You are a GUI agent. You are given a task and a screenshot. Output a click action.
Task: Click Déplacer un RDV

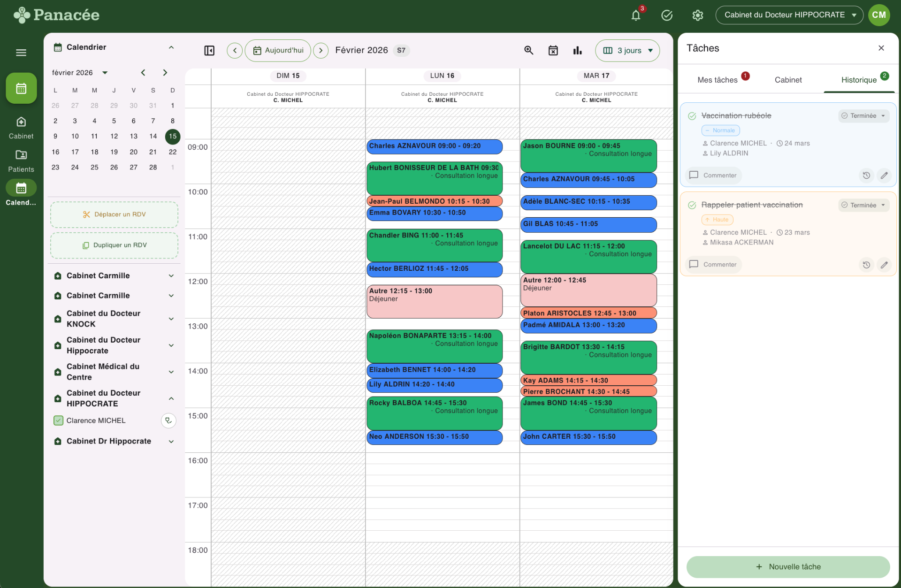(x=115, y=214)
